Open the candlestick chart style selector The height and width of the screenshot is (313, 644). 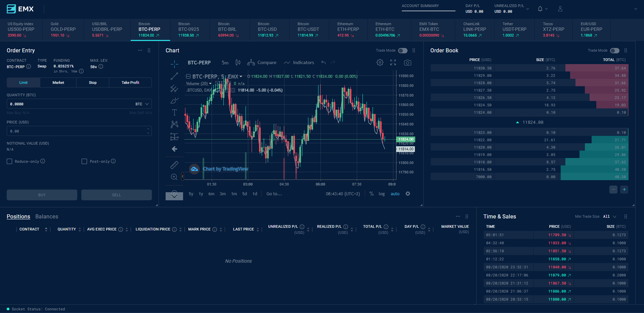point(238,62)
